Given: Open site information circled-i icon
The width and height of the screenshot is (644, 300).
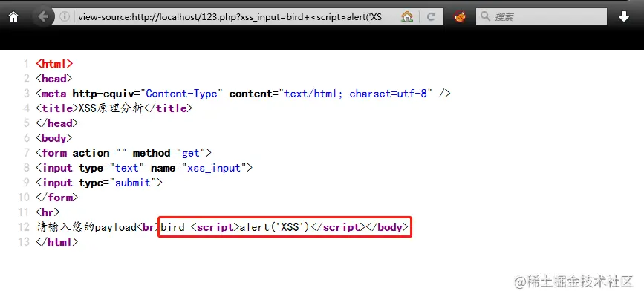Looking at the screenshot, I should click(65, 17).
